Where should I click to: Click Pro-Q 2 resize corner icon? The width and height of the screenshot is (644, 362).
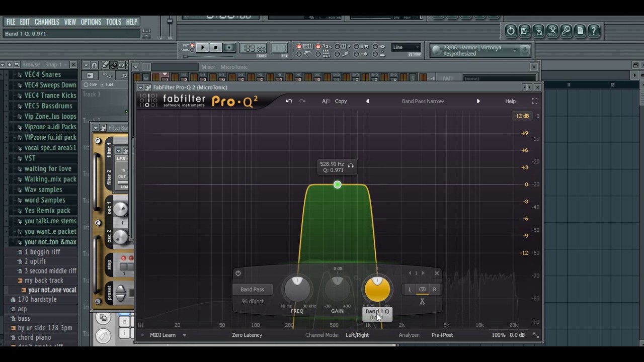pyautogui.click(x=536, y=335)
